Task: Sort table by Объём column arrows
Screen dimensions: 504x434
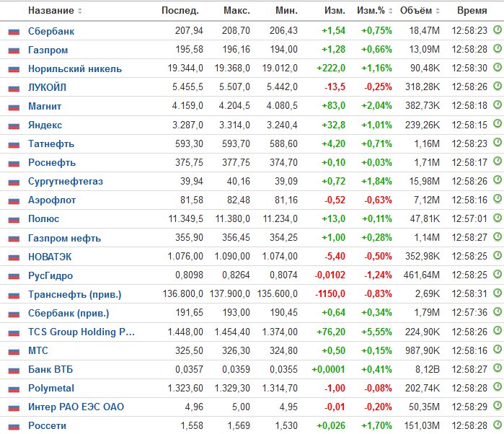Action: pyautogui.click(x=438, y=11)
